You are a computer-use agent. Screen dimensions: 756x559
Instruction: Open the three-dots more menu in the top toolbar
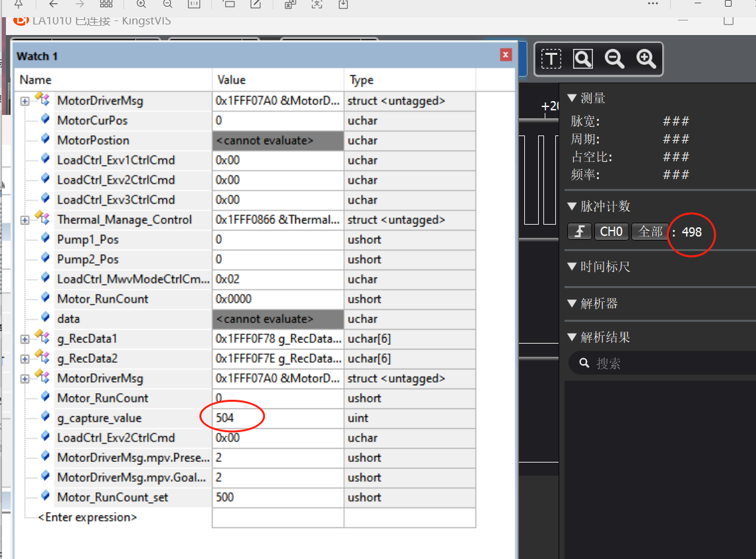(653, 3)
